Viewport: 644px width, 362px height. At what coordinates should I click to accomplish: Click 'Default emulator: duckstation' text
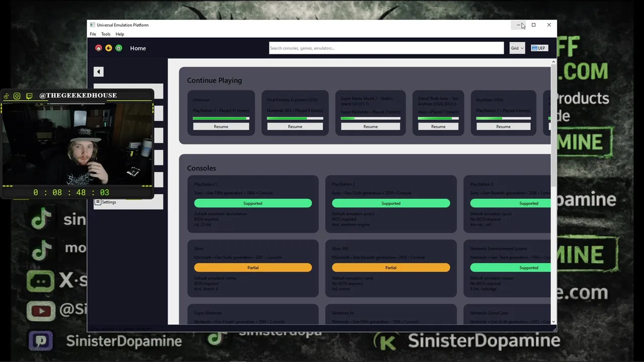pyautogui.click(x=220, y=214)
